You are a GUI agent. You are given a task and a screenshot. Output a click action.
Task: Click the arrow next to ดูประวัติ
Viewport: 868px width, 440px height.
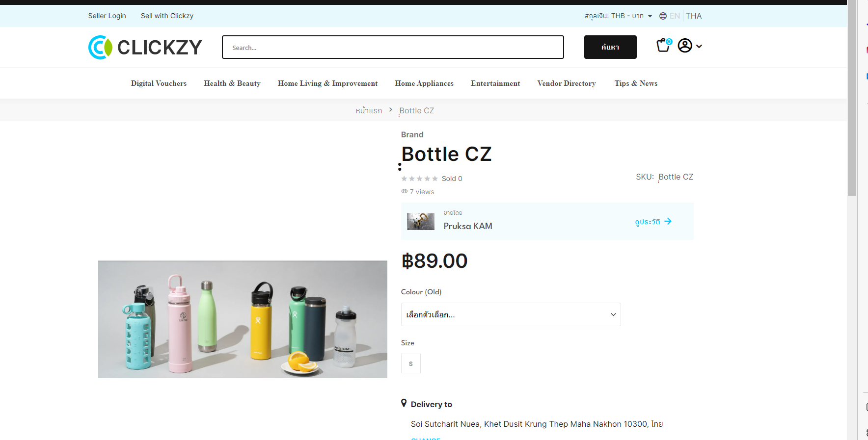668,221
